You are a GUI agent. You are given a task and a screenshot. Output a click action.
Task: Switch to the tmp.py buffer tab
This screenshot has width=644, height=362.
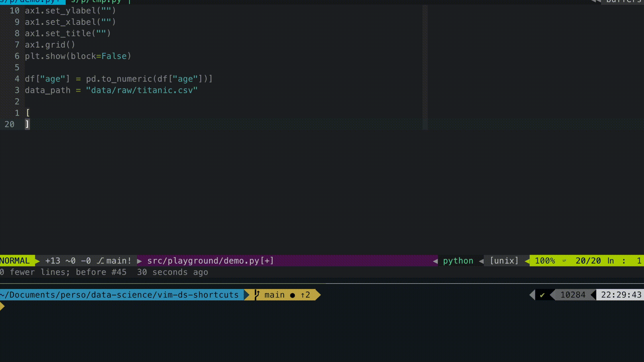coord(96,1)
